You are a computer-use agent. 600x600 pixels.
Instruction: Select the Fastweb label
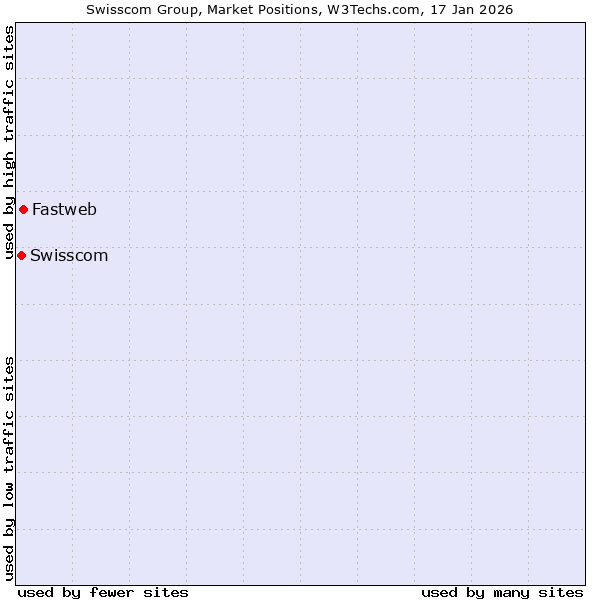pos(64,209)
